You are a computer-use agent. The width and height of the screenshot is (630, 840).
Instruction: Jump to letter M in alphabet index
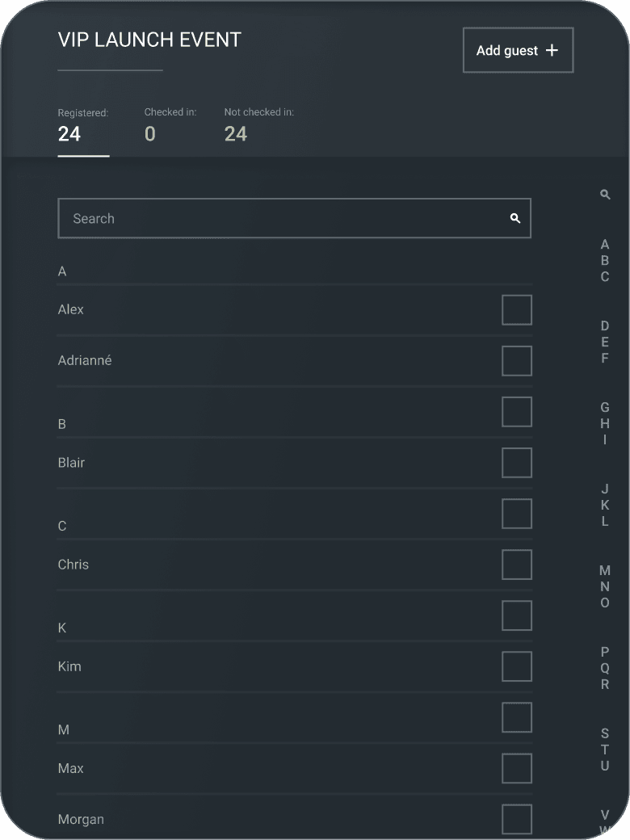pos(605,570)
